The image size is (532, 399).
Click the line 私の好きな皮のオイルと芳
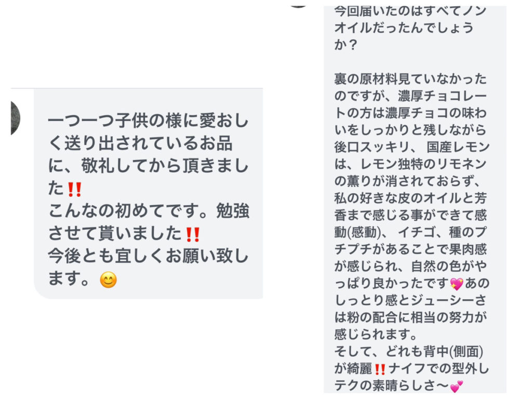click(410, 198)
